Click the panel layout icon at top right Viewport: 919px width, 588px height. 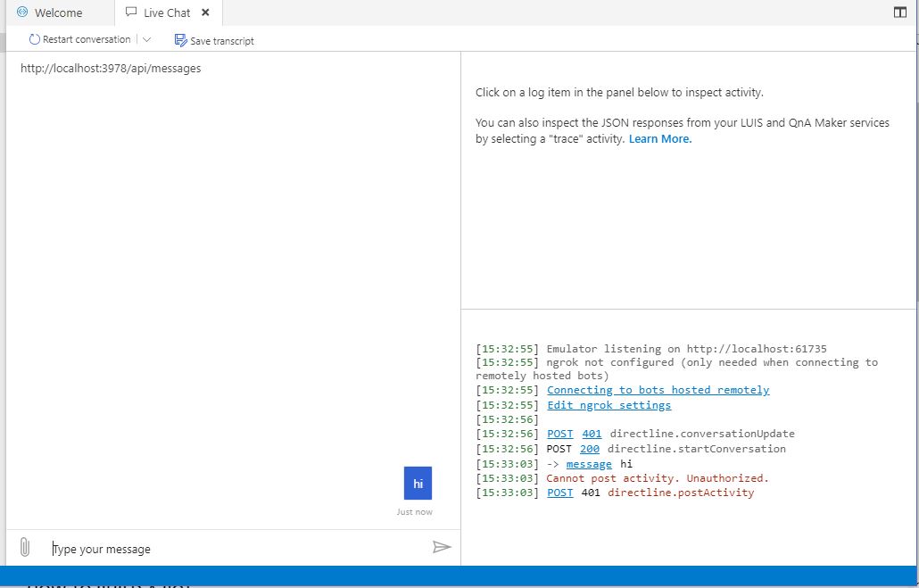click(899, 12)
